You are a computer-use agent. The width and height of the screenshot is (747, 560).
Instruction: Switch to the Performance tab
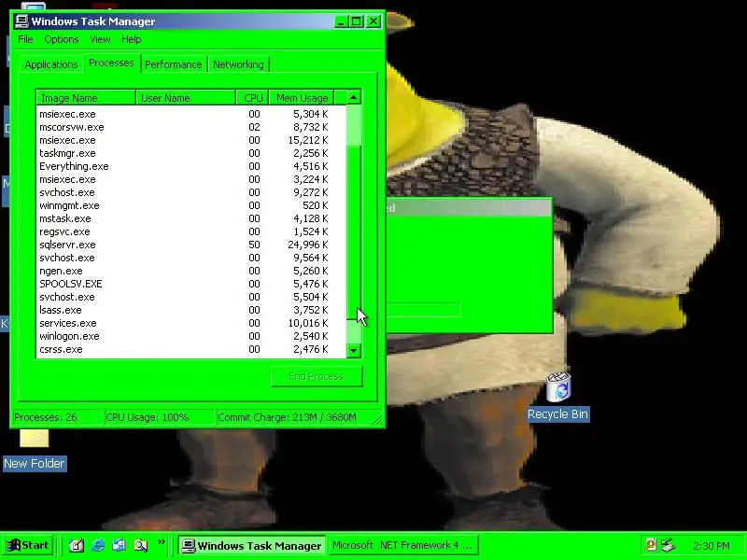174,64
